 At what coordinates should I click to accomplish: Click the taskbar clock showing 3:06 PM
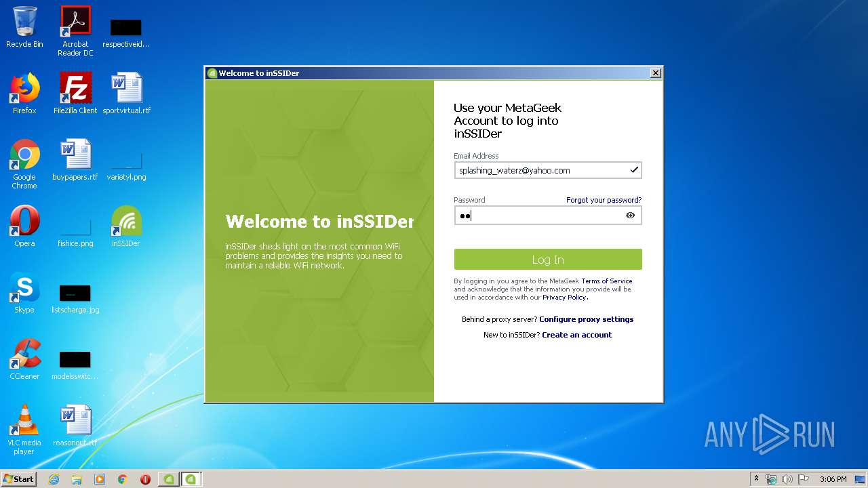click(833, 479)
